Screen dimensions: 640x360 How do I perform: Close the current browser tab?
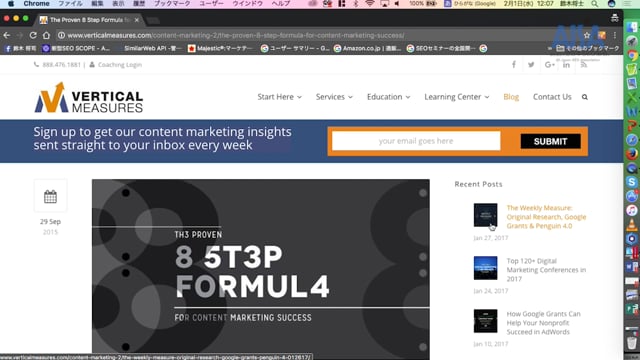click(x=137, y=20)
